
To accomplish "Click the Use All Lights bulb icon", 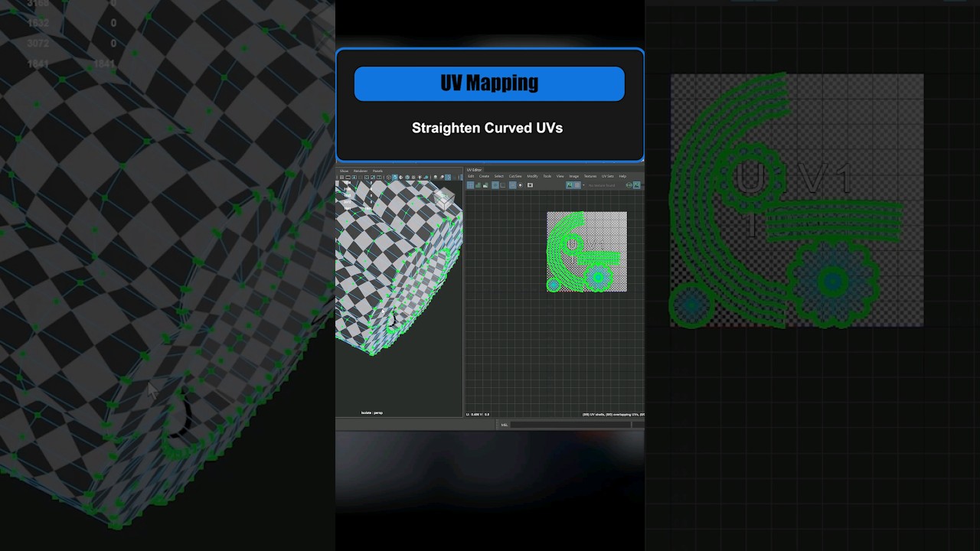I will click(420, 178).
